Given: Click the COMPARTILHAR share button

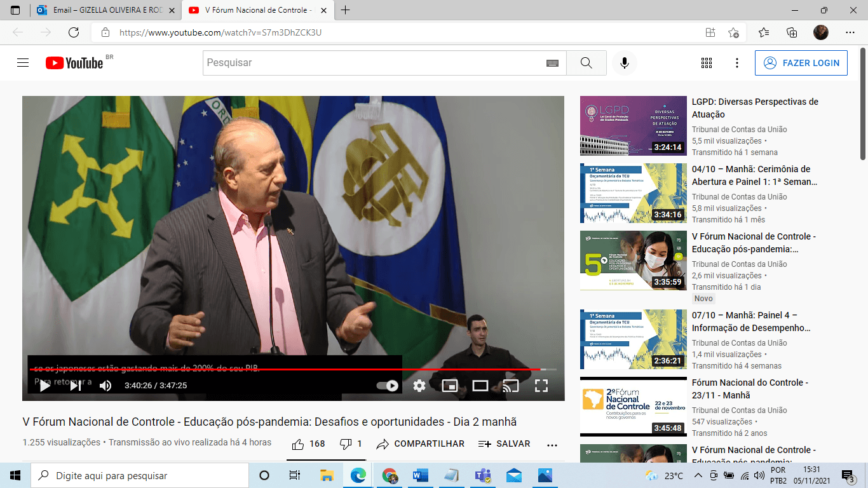Looking at the screenshot, I should (421, 444).
